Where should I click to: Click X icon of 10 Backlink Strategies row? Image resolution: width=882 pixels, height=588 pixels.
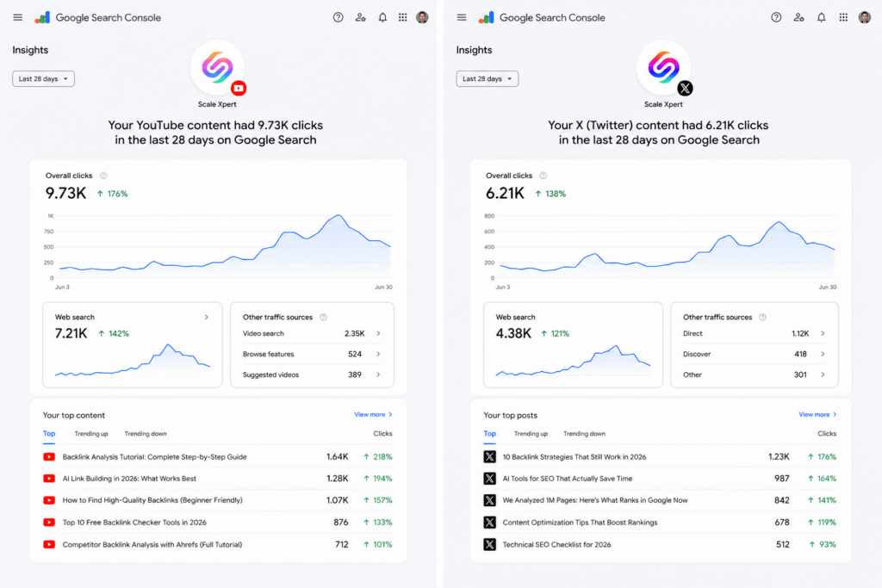pos(490,457)
